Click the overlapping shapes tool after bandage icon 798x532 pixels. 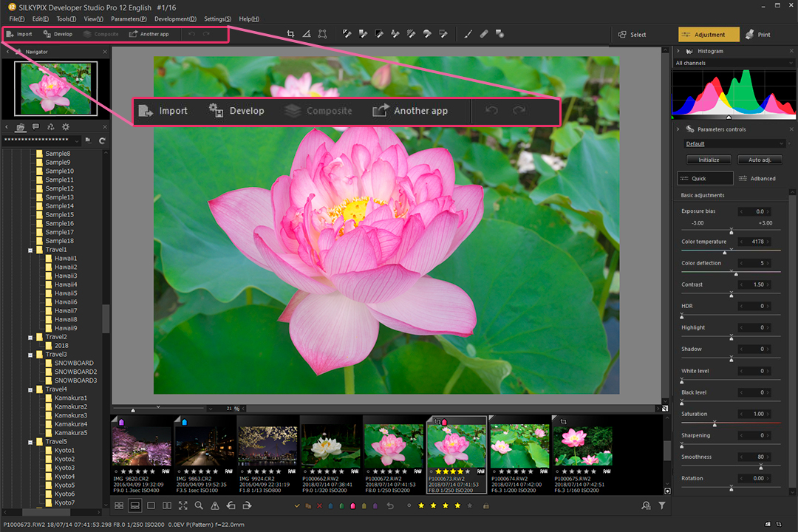tap(499, 34)
